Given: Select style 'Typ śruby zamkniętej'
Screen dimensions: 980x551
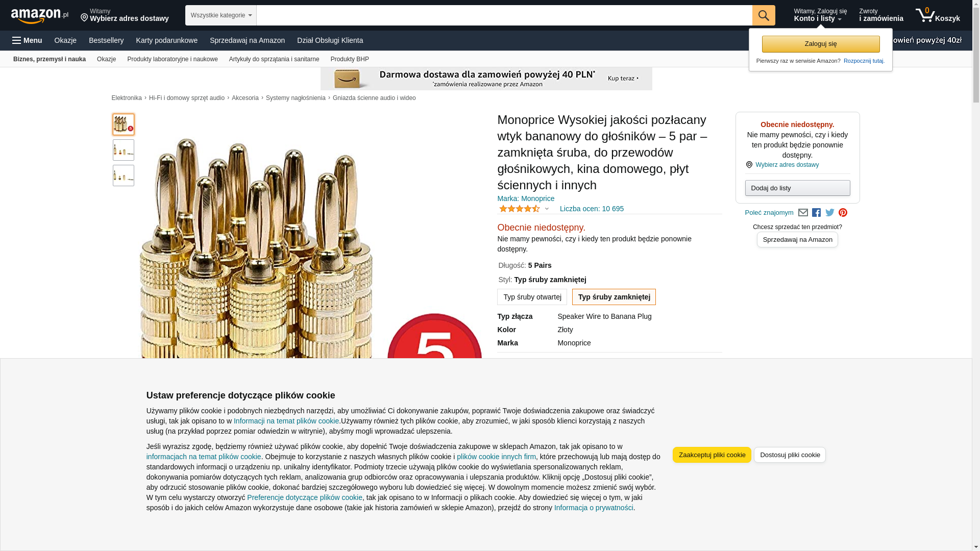Looking at the screenshot, I should click(x=614, y=297).
